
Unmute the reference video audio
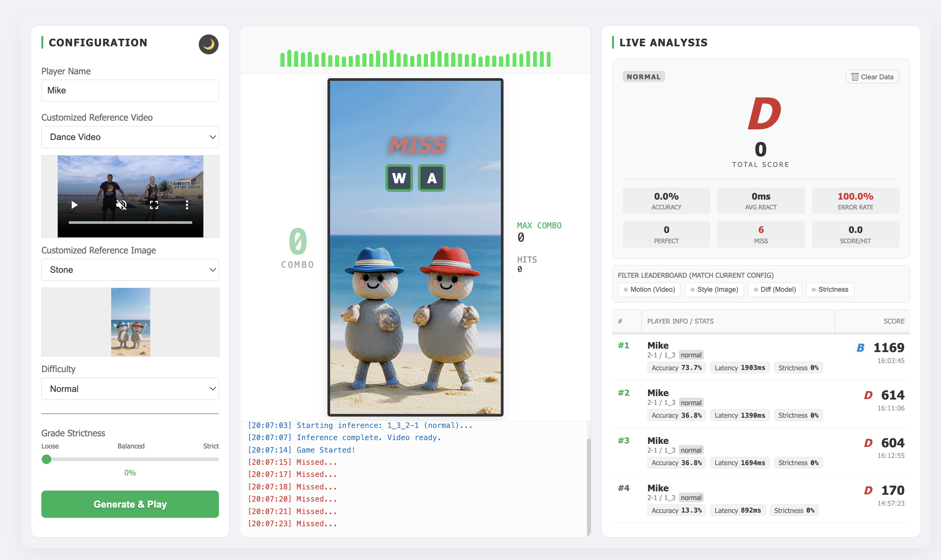click(x=121, y=205)
